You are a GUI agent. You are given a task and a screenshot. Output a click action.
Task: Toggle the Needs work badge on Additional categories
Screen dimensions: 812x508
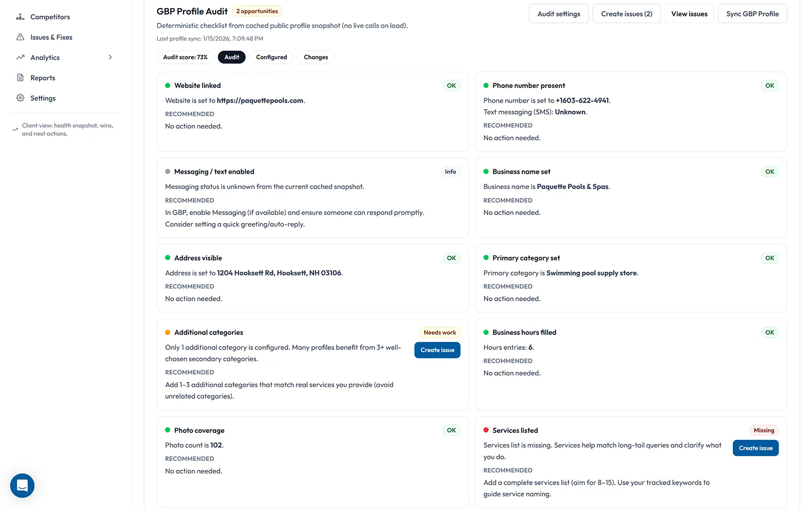[x=439, y=332]
